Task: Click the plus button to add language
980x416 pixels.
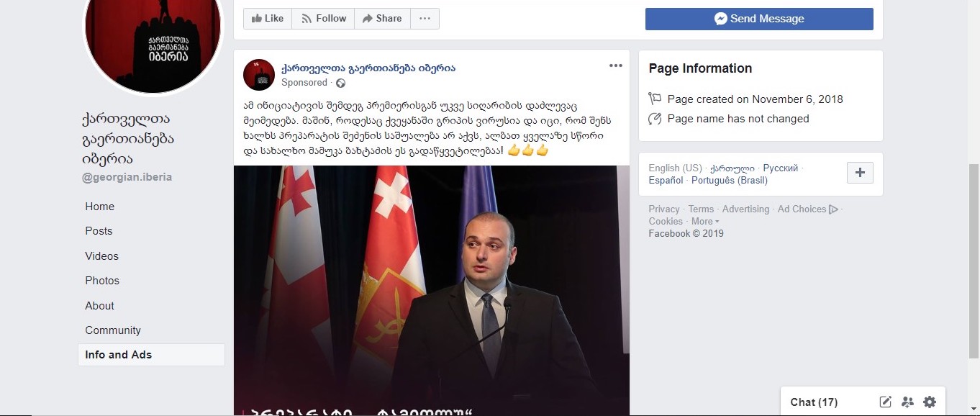Action: (x=860, y=173)
